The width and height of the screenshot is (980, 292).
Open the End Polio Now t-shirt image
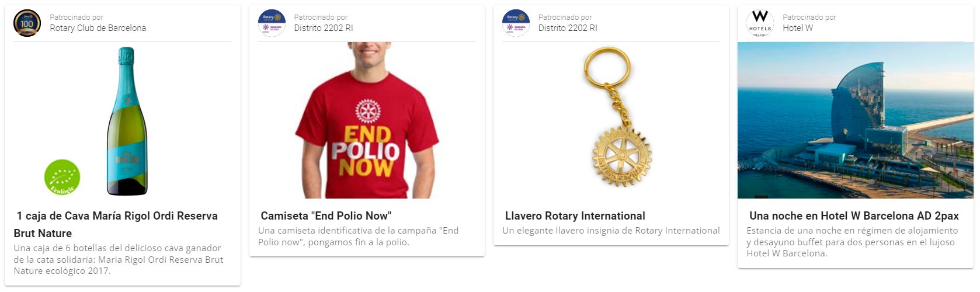pyautogui.click(x=367, y=120)
